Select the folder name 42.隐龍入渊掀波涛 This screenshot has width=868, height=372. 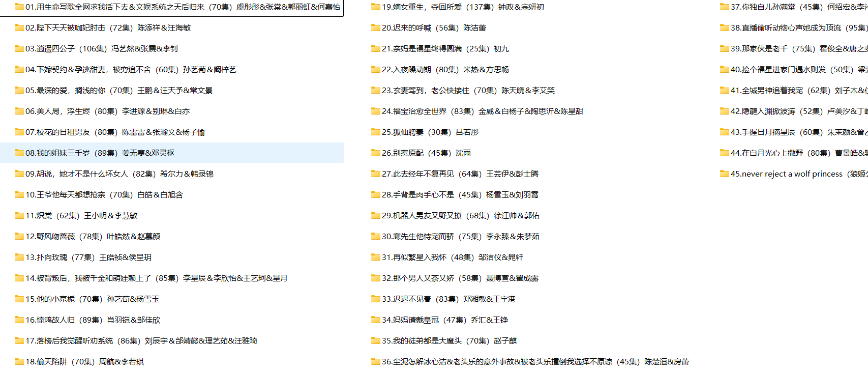[763, 111]
